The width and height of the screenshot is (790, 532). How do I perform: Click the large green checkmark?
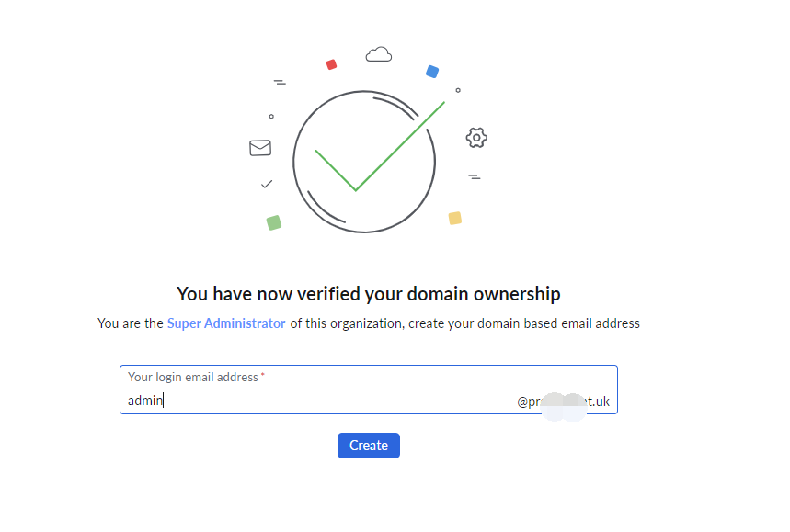pos(380,146)
